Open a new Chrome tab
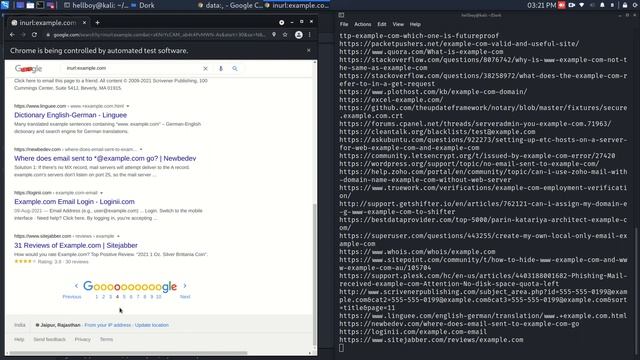 click(98, 23)
